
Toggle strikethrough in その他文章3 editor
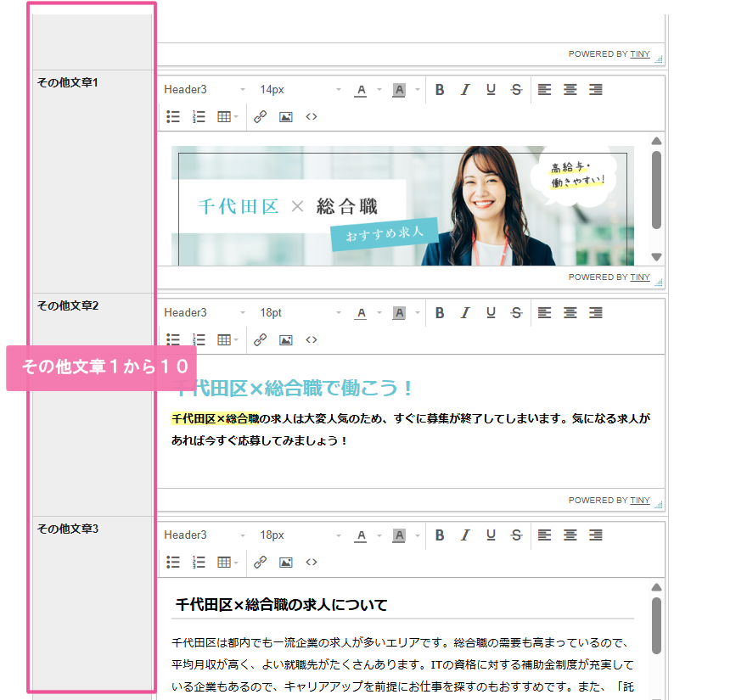coord(516,535)
